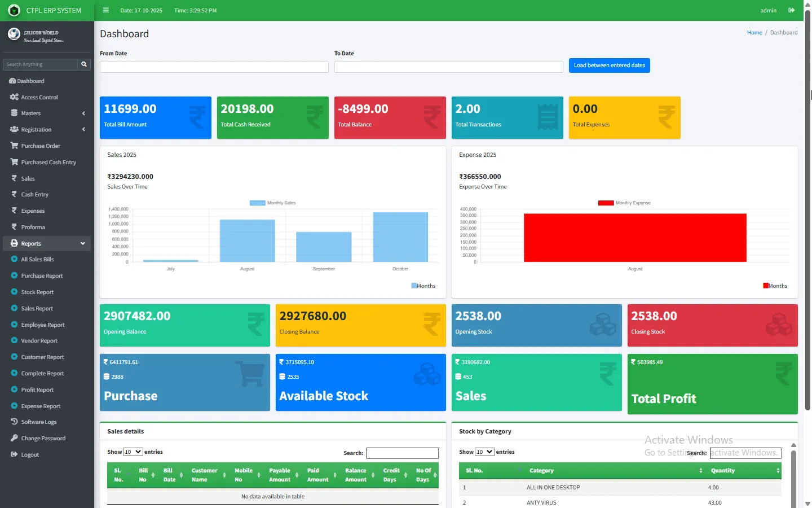Toggle Monthly Sales legend on sales chart

[273, 203]
